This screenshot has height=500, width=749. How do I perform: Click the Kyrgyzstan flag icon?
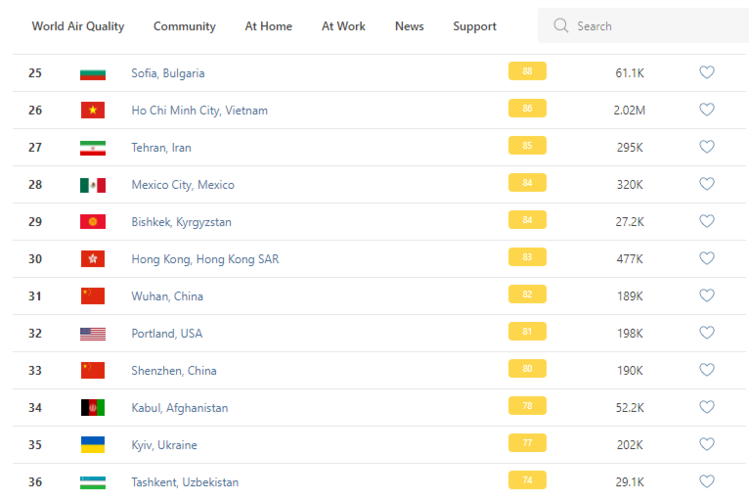pyautogui.click(x=93, y=222)
